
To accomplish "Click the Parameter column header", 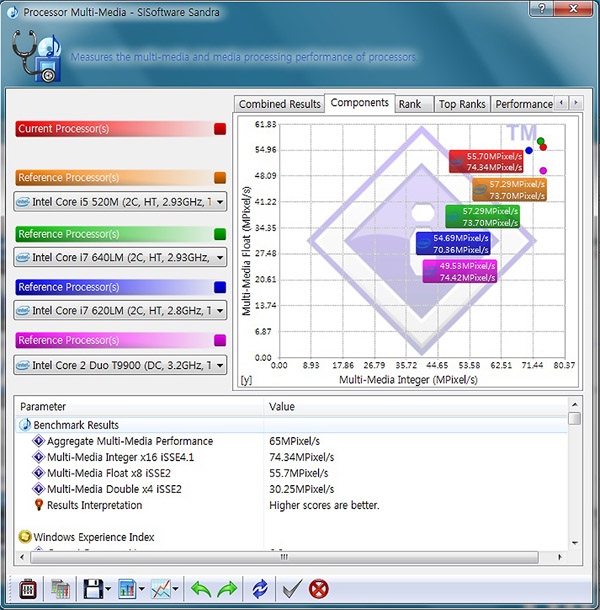I will coord(139,407).
